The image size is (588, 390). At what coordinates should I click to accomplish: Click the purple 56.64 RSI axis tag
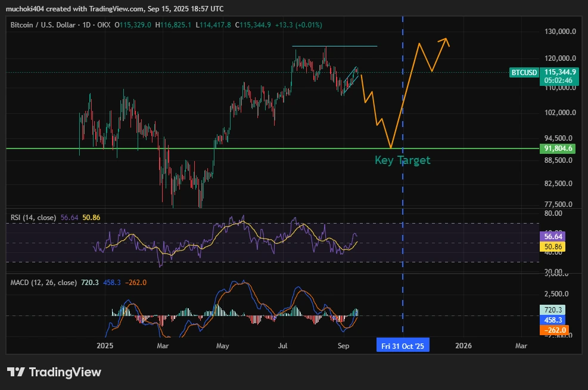552,237
